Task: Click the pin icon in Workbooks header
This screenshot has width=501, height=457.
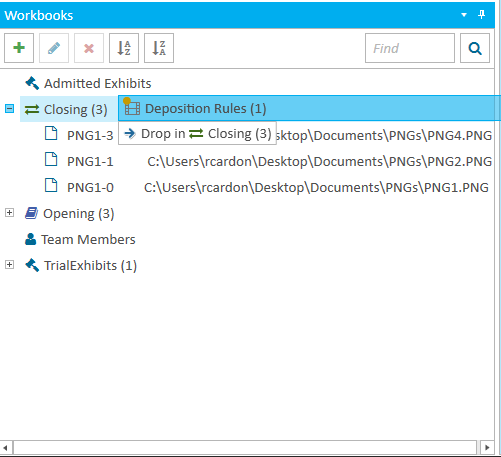Action: (482, 15)
